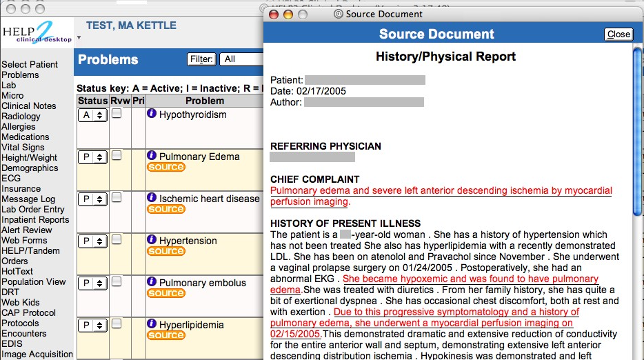Click the Hypothyroidism problem name
The height and width of the screenshot is (360, 644).
[192, 114]
